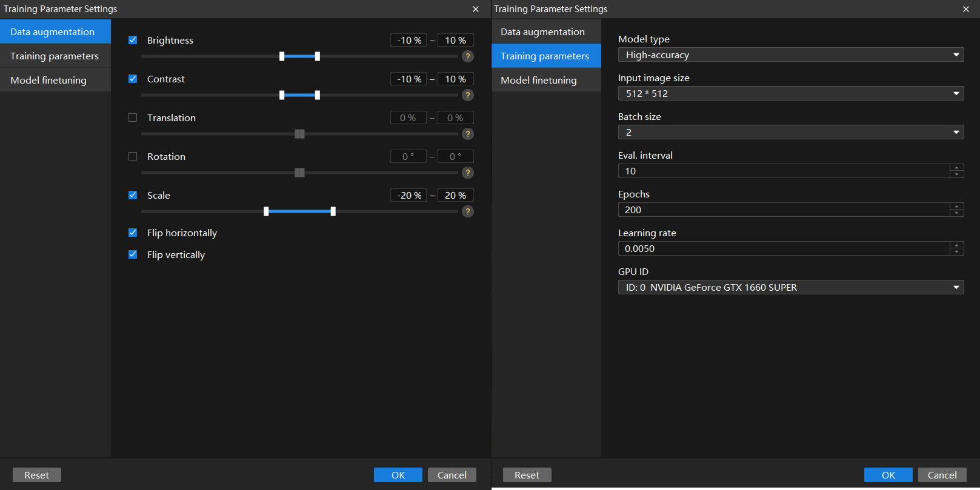Click Brightness maximum value field 10 %
This screenshot has height=490, width=980.
pyautogui.click(x=456, y=40)
